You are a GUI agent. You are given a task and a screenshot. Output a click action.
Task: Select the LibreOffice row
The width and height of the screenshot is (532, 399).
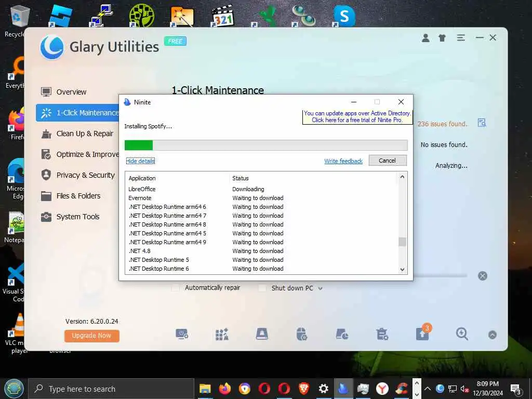261,189
